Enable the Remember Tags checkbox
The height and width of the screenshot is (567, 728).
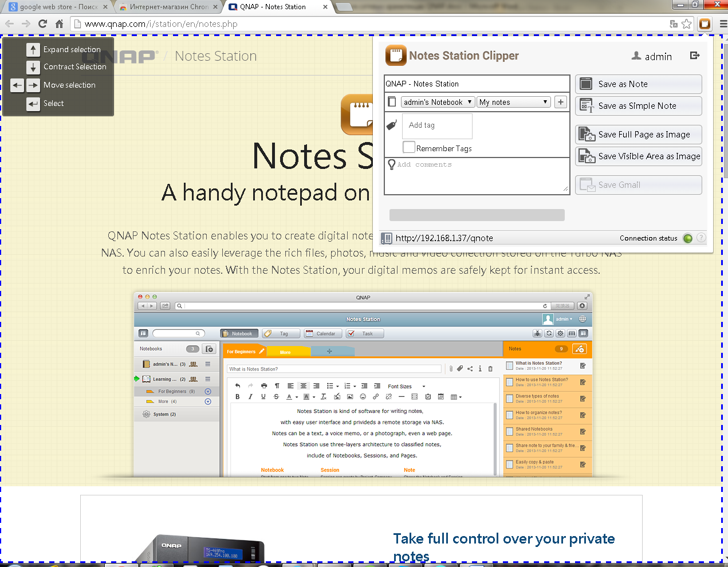click(409, 147)
